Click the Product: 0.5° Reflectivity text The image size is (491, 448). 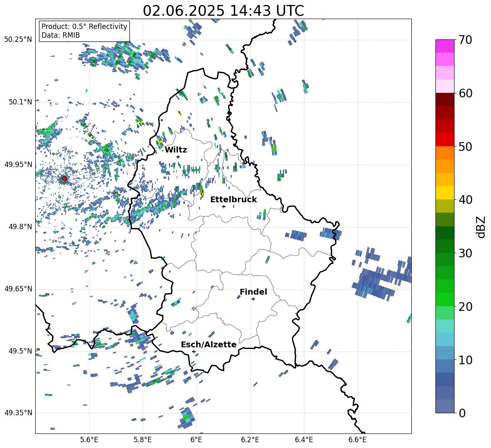[x=84, y=26]
